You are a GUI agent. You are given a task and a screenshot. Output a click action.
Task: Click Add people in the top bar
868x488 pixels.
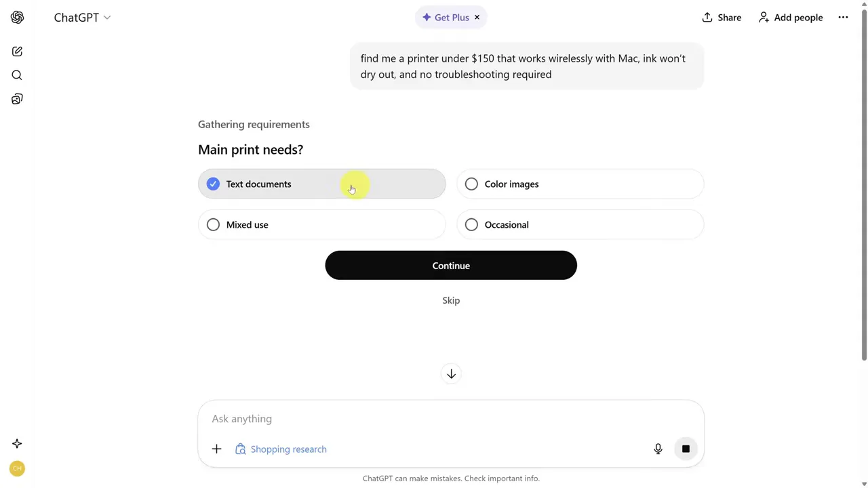(x=790, y=17)
